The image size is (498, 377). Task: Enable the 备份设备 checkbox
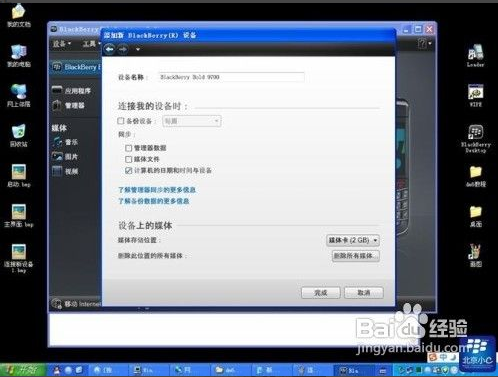pos(121,121)
